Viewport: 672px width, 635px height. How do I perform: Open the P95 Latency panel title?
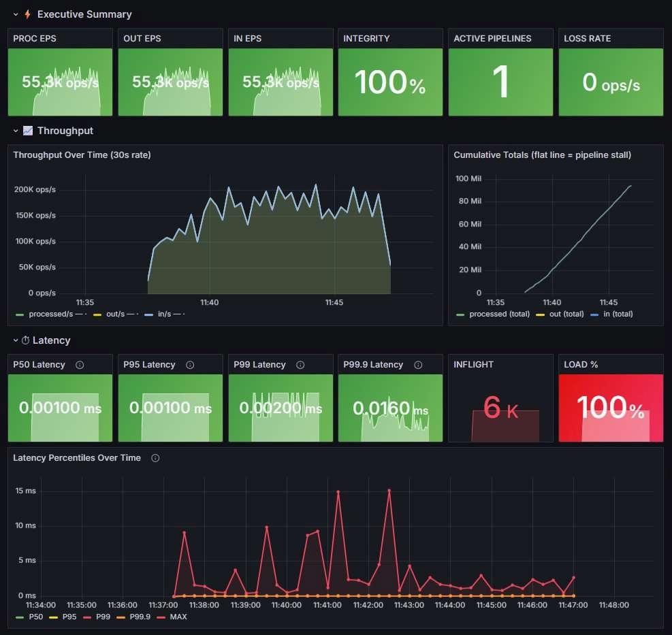pyautogui.click(x=149, y=365)
